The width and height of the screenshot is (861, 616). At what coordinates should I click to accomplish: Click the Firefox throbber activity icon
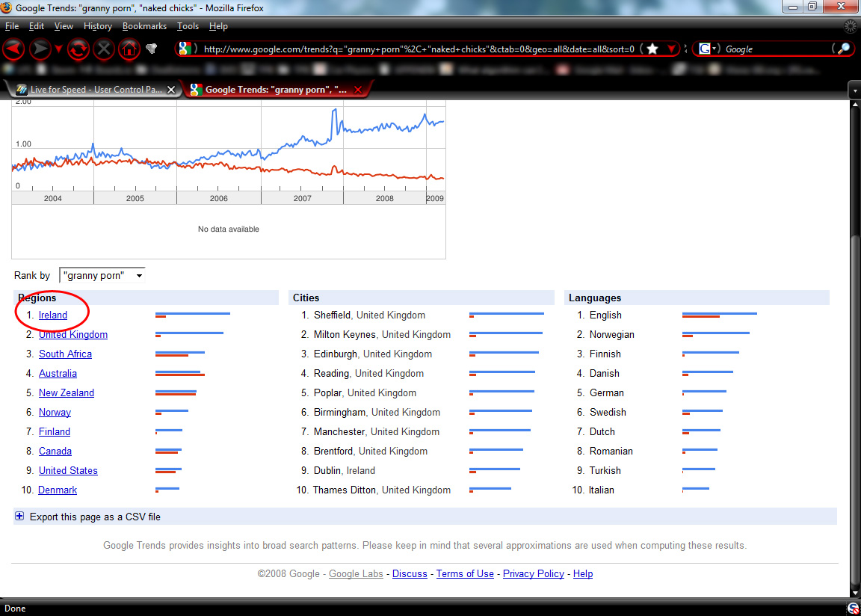[x=850, y=26]
